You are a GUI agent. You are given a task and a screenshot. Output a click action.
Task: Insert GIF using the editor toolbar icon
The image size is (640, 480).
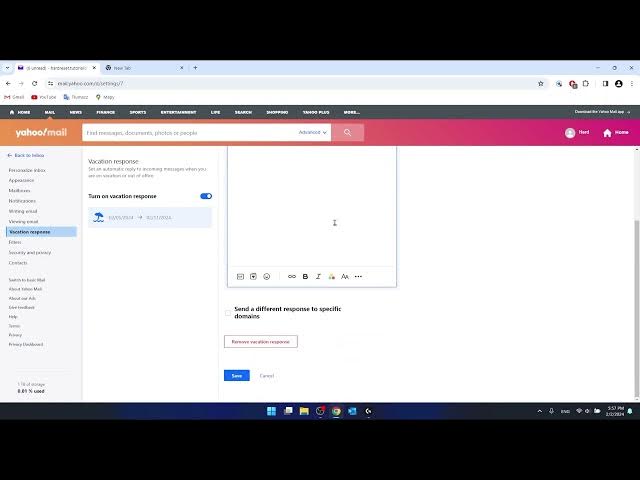240,277
